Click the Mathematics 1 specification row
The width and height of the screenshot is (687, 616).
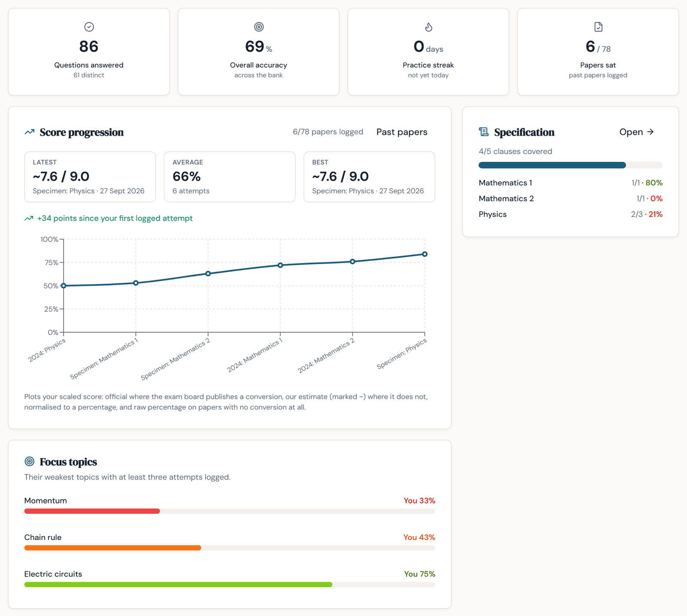pyautogui.click(x=570, y=183)
